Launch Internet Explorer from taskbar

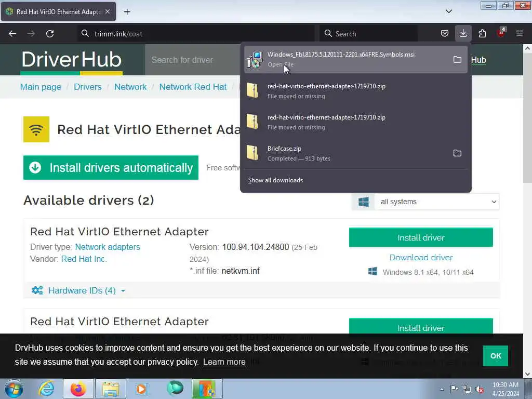coord(46,389)
